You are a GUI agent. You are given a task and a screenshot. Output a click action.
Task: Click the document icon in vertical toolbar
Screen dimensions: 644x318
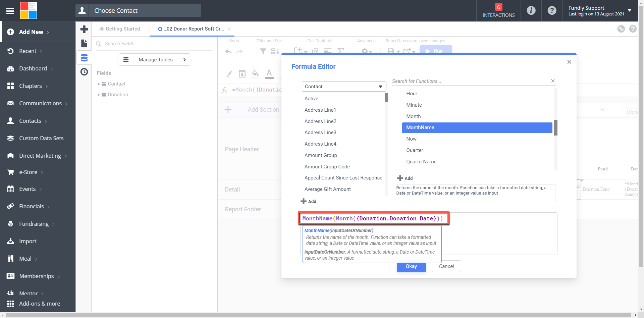pos(84,43)
